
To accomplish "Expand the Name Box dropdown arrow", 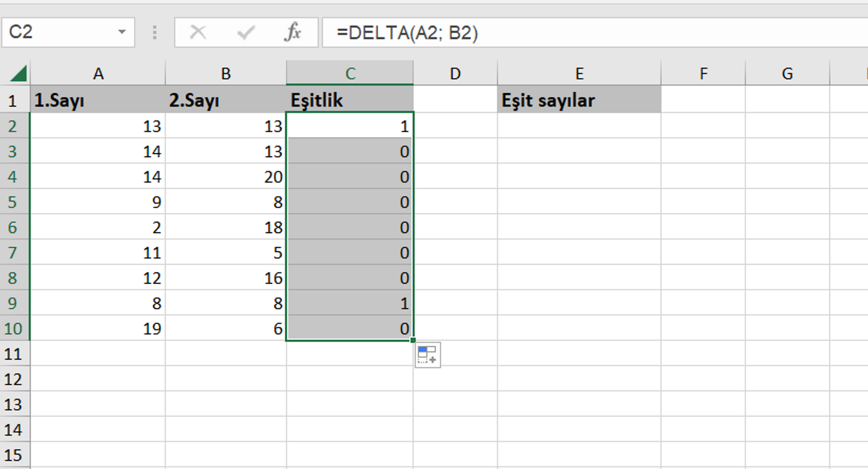I will (122, 32).
